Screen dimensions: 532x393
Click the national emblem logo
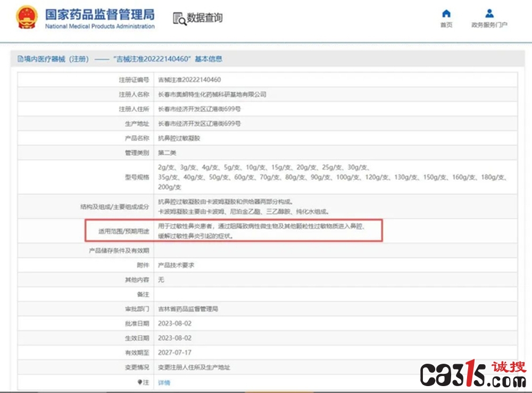(27, 17)
